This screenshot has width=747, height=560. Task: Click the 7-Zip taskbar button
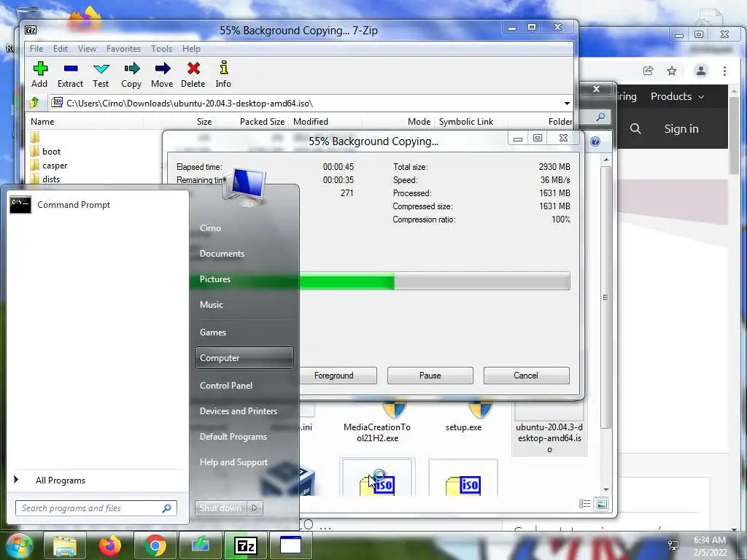(246, 545)
